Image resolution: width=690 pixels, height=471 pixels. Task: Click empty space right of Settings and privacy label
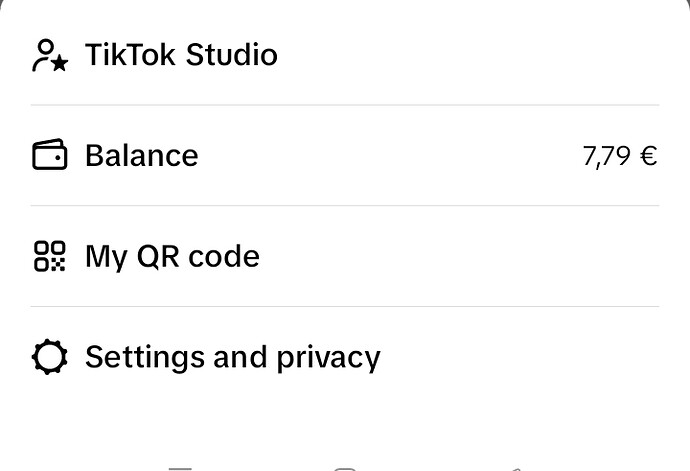pos(519,357)
